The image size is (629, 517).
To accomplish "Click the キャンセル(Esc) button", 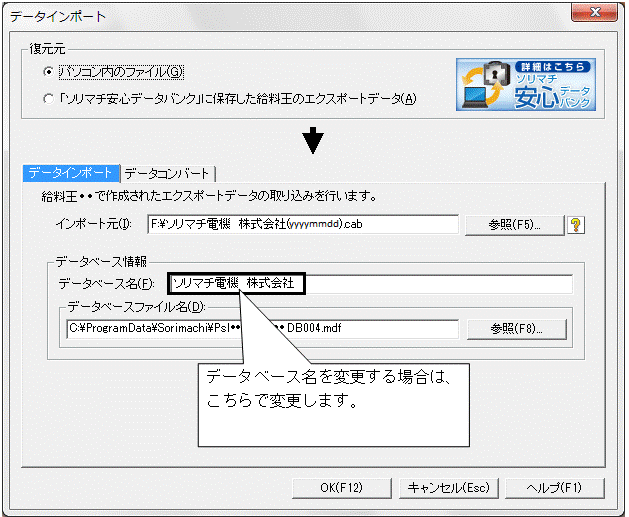I will point(448,488).
